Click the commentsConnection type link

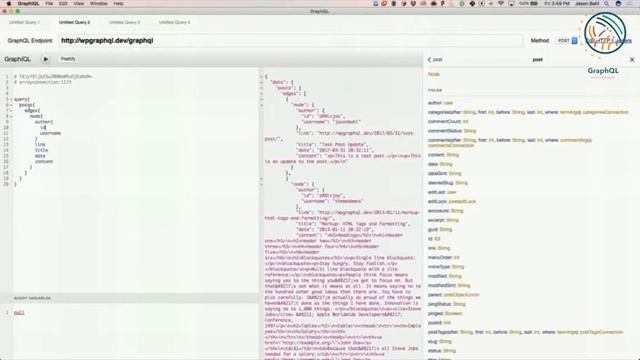click(x=451, y=145)
